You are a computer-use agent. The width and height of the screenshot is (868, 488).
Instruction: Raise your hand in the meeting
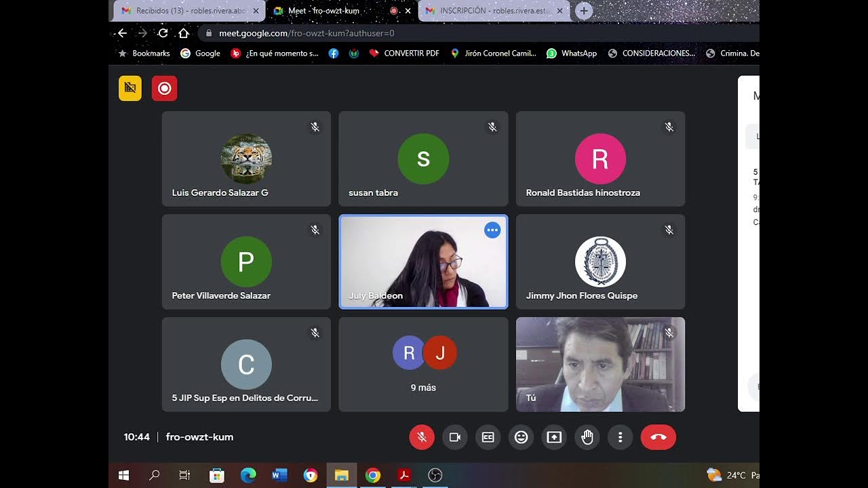(x=587, y=437)
